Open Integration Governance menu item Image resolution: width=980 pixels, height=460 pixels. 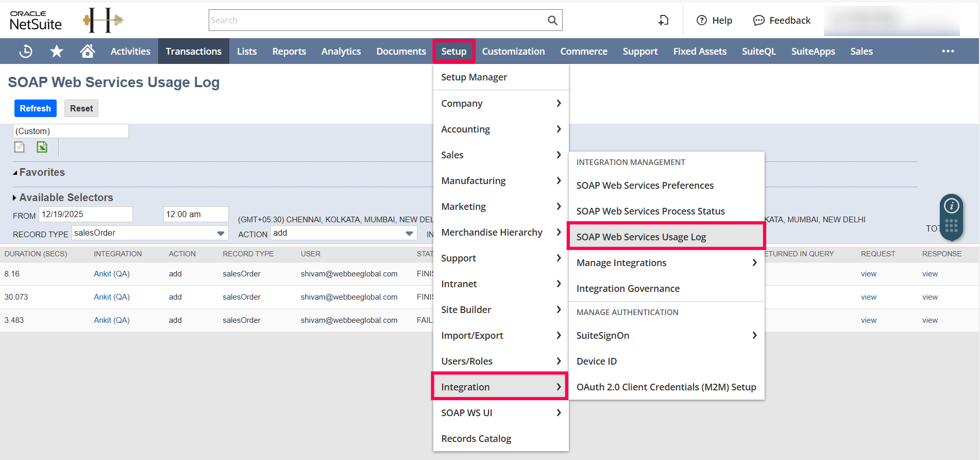[628, 288]
